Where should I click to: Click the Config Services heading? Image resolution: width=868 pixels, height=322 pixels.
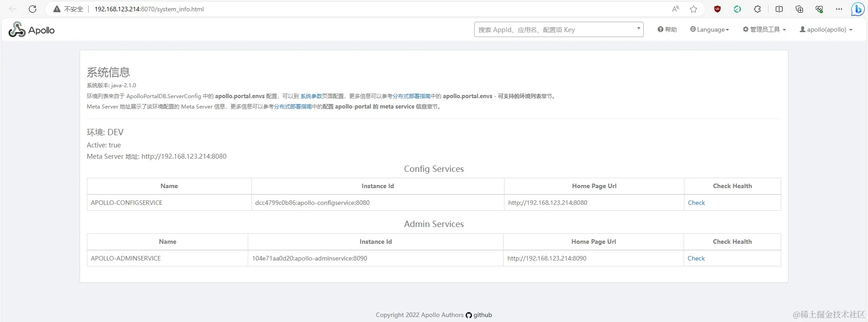(x=434, y=169)
